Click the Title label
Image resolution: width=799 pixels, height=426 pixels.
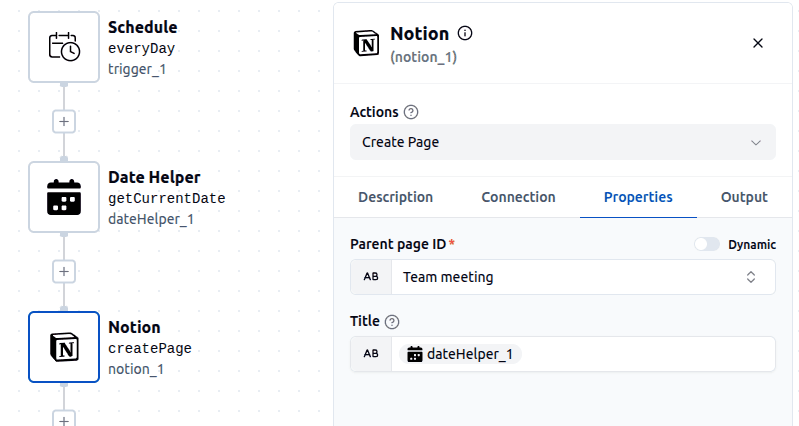[x=365, y=321]
